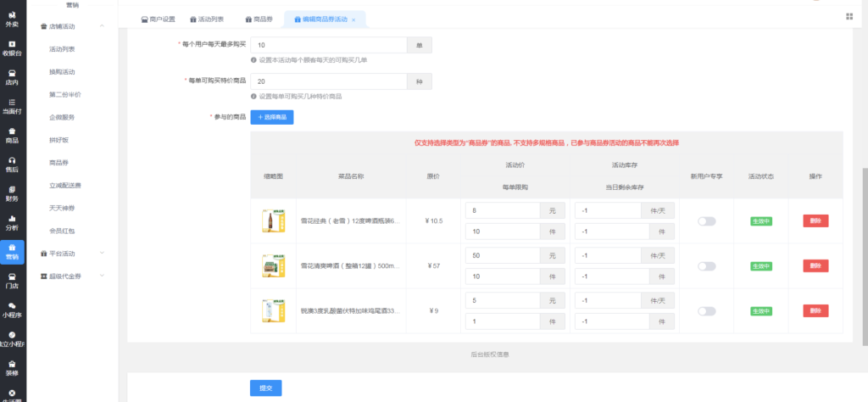868x402 pixels.
Task: Switch to the 商户设置 tab
Action: [x=158, y=19]
